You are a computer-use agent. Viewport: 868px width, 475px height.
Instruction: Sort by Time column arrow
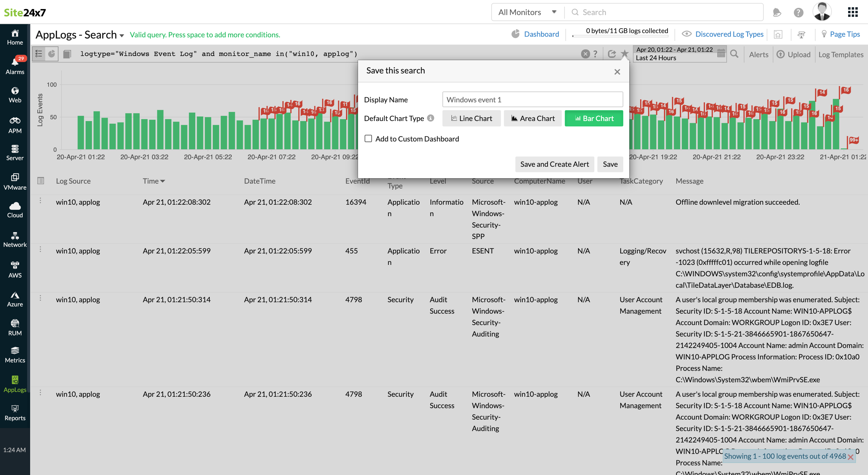[x=163, y=181]
